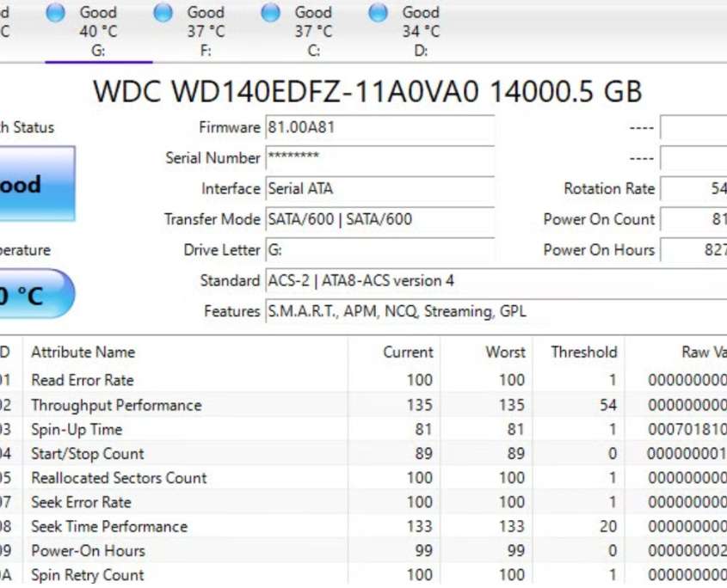
Task: Click the Raw Values column header
Action: pos(676,352)
